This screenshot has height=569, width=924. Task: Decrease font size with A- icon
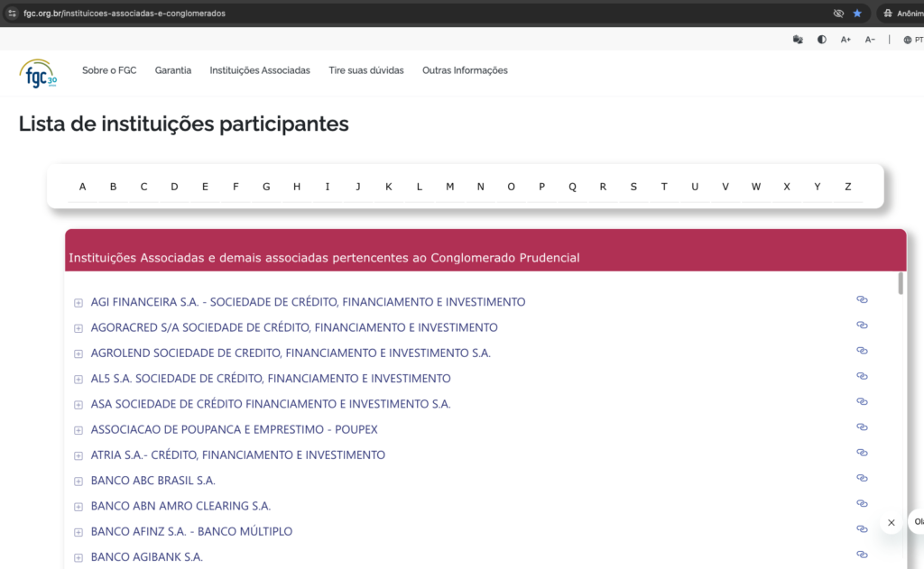pyautogui.click(x=870, y=39)
